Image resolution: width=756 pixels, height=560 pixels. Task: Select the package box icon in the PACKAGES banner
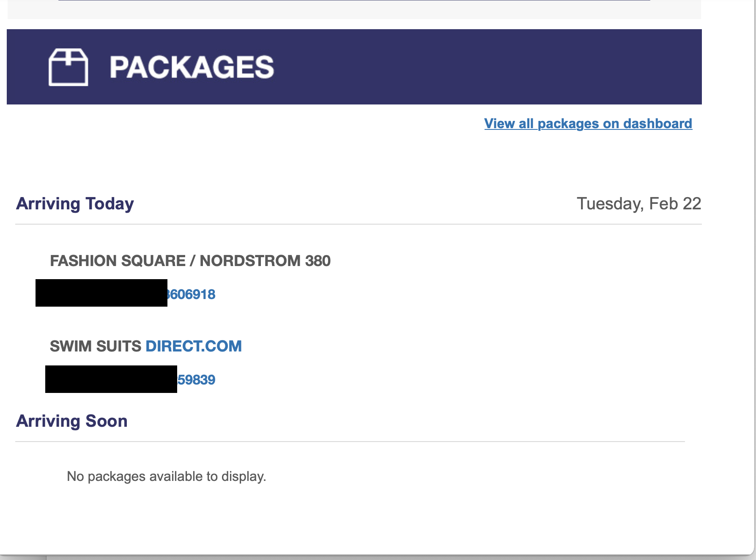pyautogui.click(x=69, y=68)
